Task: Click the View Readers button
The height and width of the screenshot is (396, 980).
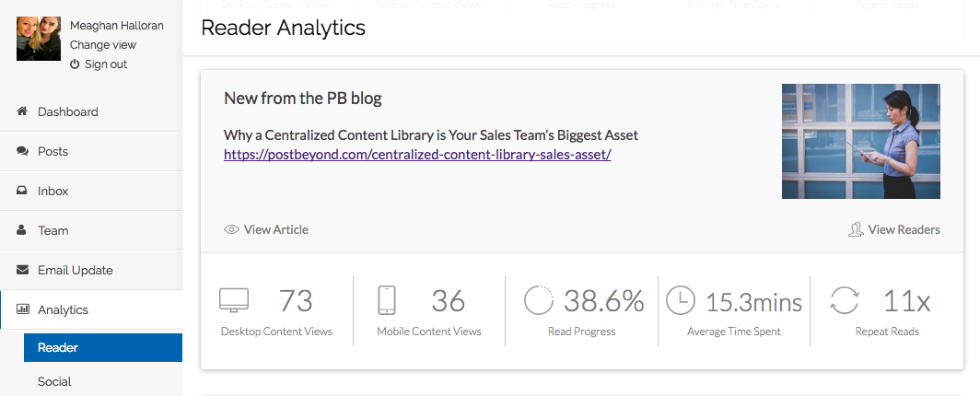Action: (894, 229)
